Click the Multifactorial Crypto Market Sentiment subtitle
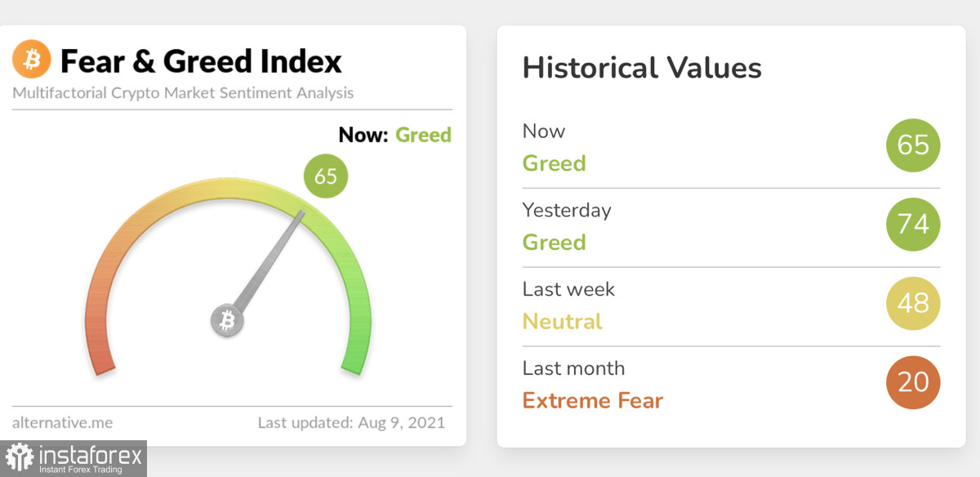The image size is (980, 477). coord(183,92)
